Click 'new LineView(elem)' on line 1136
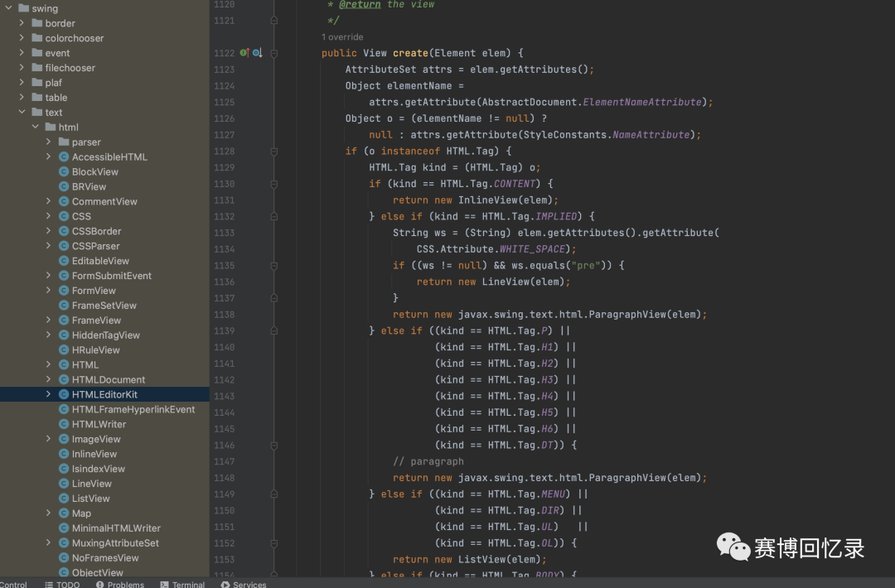Screen dimensions: 895x588 click(510, 282)
